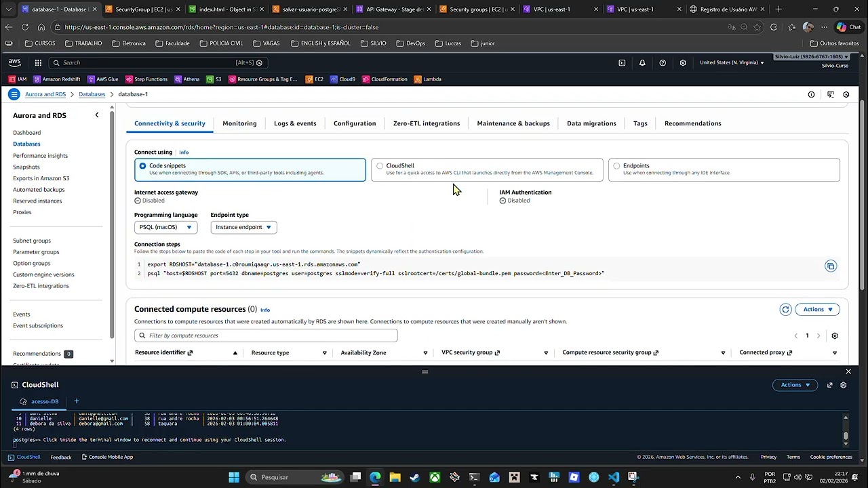Select the CloudShell connect option
Screen dimensions: 868x488
click(487, 169)
